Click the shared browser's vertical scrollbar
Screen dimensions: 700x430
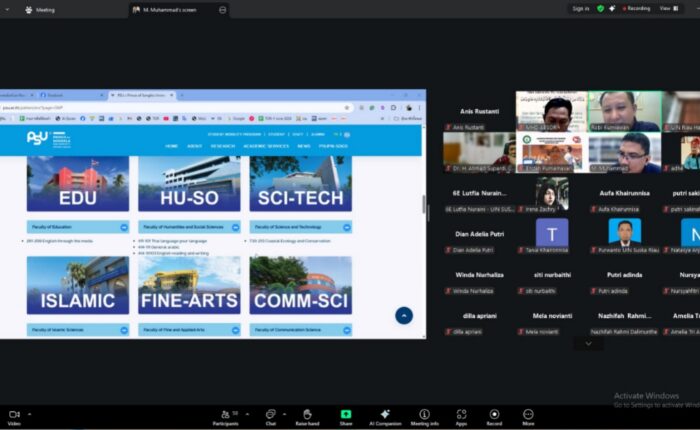tap(424, 205)
